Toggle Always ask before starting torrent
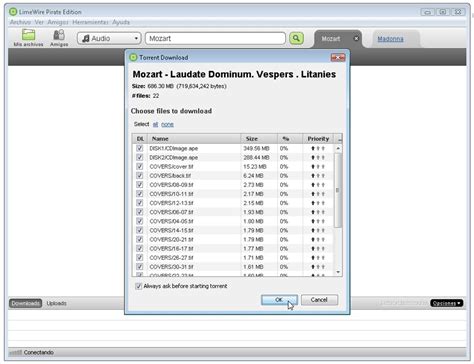 pyautogui.click(x=139, y=286)
